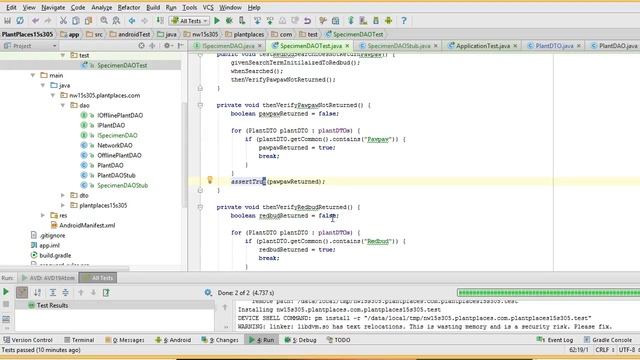Collapse the nw15s305.plantplaces.com package
The width and height of the screenshot is (640, 360).
tap(53, 95)
